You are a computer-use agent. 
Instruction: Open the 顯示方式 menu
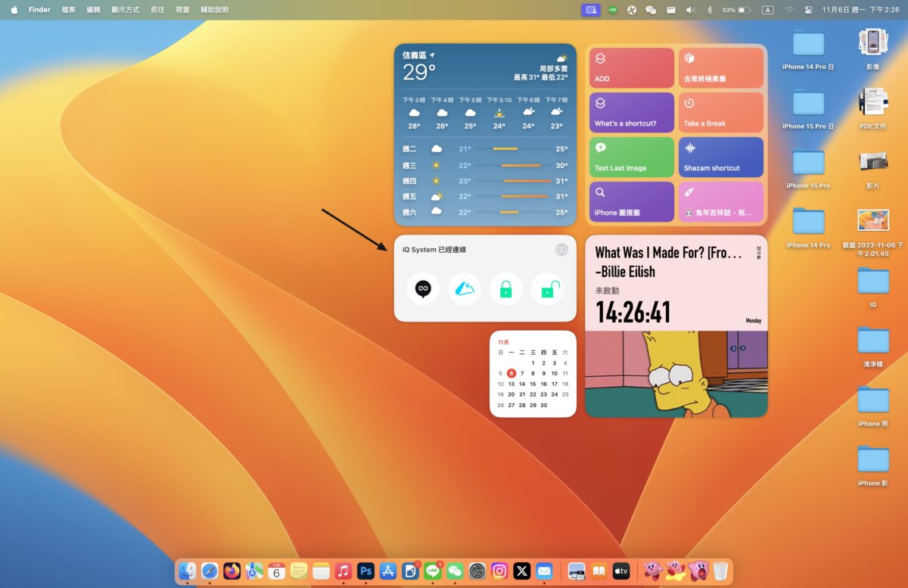tap(125, 10)
